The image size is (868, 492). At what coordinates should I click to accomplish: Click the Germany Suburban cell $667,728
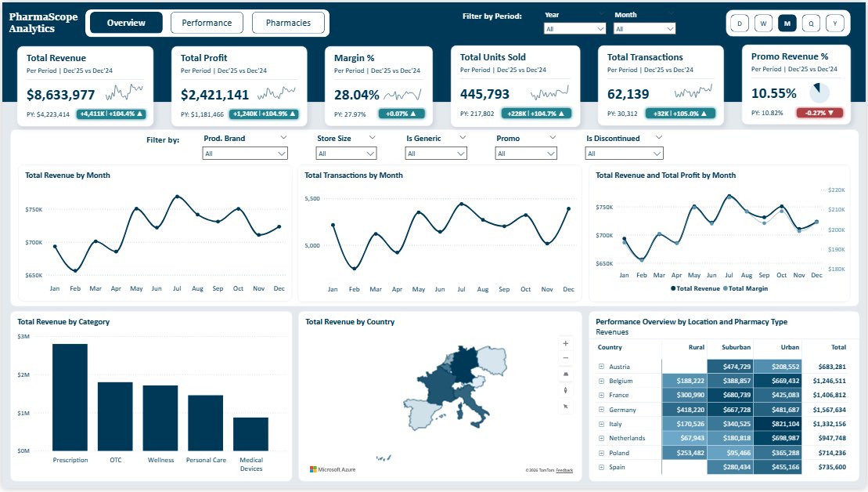[730, 410]
